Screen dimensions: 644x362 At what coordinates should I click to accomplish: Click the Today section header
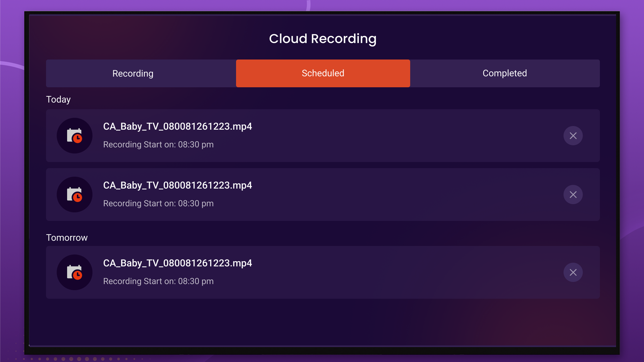tap(58, 100)
